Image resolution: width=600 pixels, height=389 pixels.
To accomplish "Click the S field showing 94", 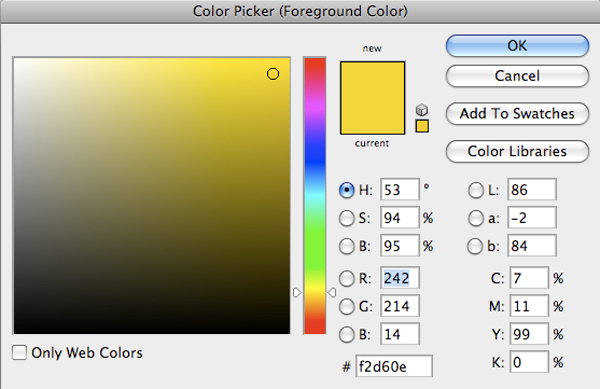I will coord(399,218).
